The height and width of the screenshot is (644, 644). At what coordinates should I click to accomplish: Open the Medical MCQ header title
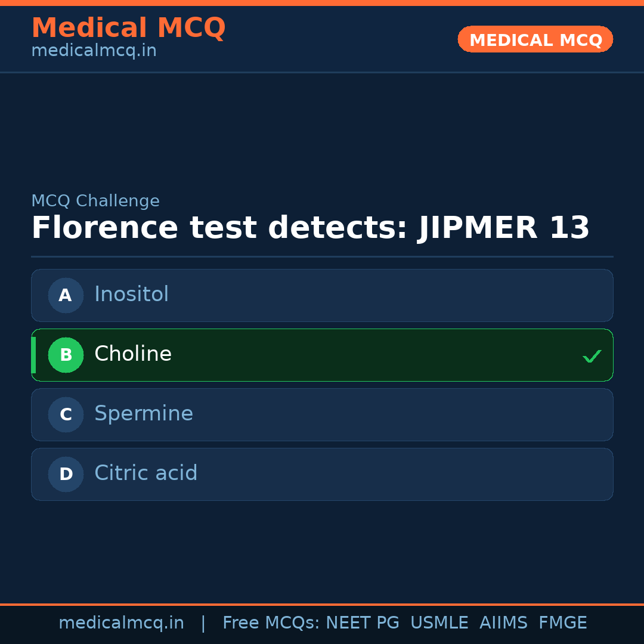click(x=128, y=28)
